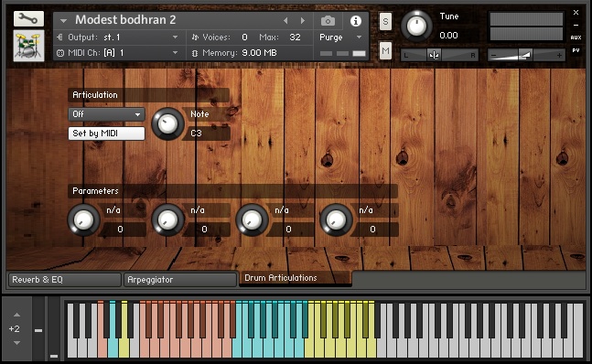The height and width of the screenshot is (364, 592).
Task: Click the memory icon
Action: point(195,53)
